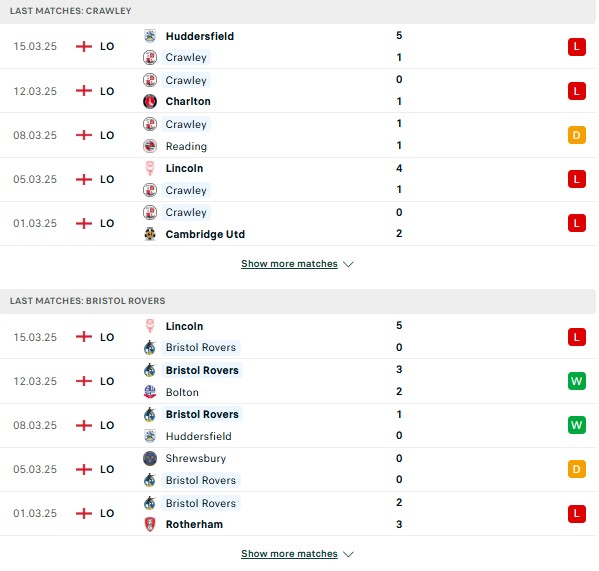This screenshot has height=571, width=599.
Task: Click the red L badge for Huddersfield vs Crawley
Action: pyautogui.click(x=576, y=47)
